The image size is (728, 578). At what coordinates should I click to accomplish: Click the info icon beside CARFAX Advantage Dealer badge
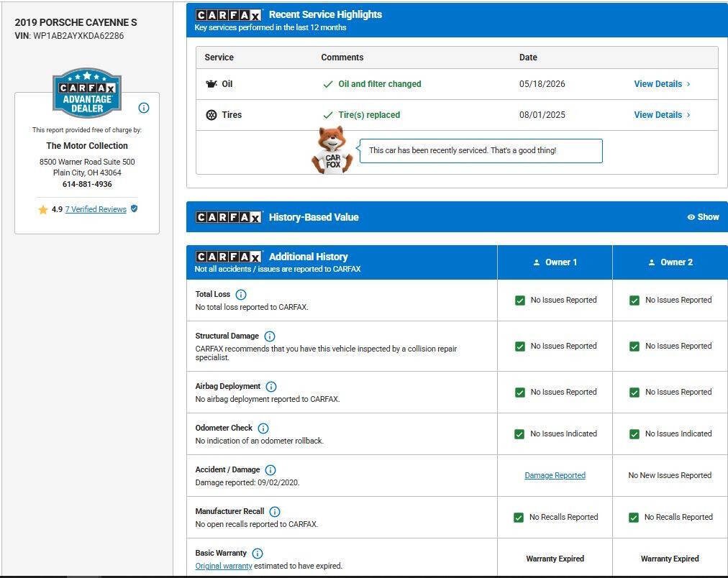coord(144,108)
